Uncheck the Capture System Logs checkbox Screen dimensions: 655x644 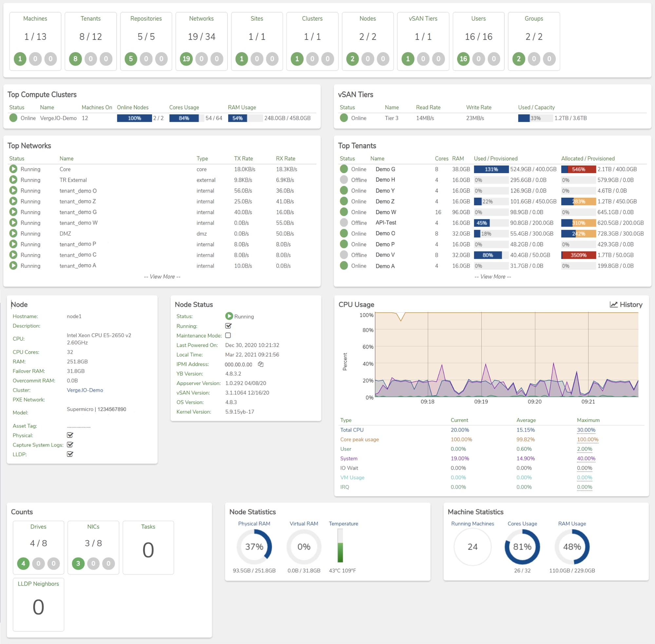[70, 445]
